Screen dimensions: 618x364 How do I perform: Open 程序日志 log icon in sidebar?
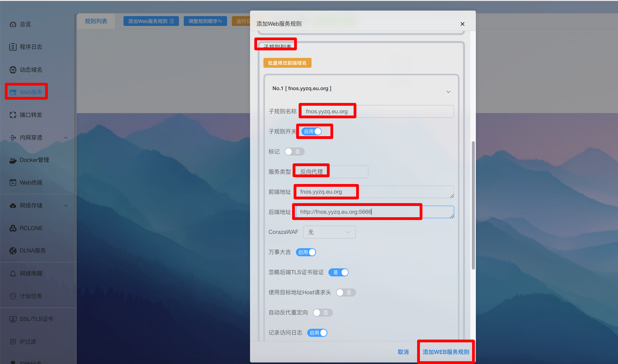[x=13, y=47]
